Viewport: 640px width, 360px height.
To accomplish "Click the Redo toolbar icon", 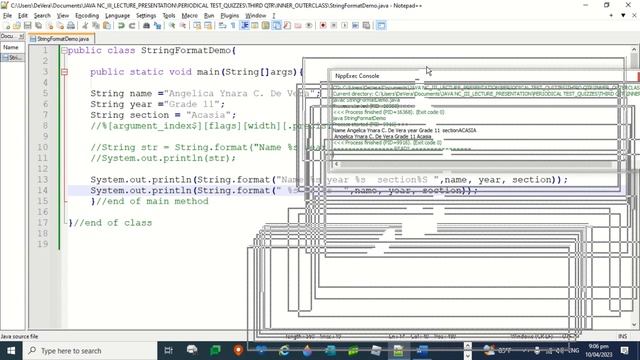I will tap(132, 26).
